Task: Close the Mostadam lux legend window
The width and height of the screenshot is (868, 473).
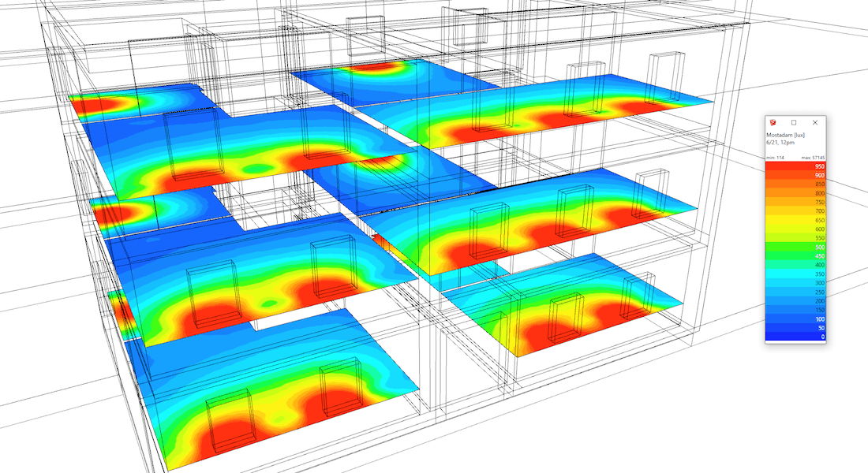Action: [815, 123]
